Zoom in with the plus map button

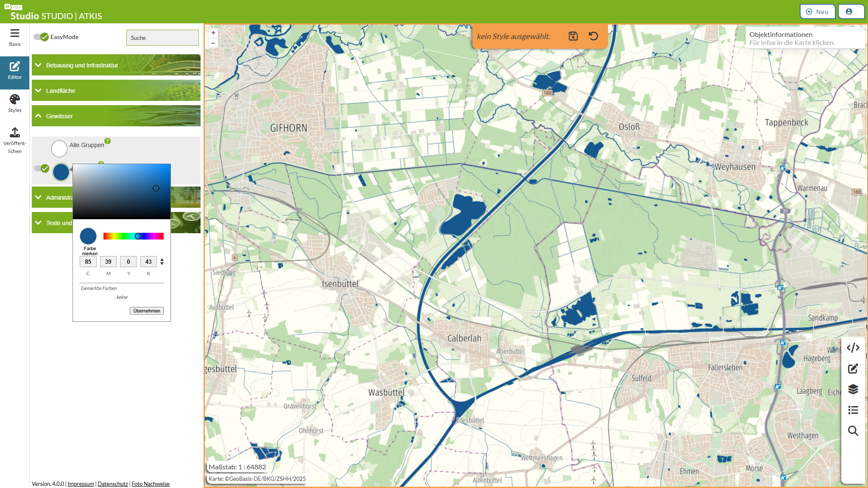213,33
